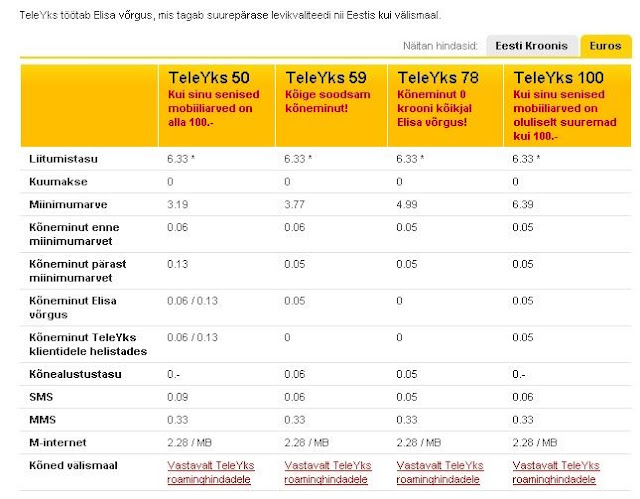Image resolution: width=640 pixels, height=499 pixels.
Task: Click the 'TeleYks töötab Elisa võrgus' sentence
Action: pos(230,16)
